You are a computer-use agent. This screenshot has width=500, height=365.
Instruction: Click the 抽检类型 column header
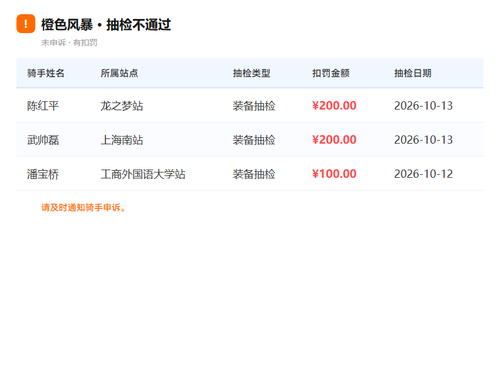pyautogui.click(x=252, y=73)
